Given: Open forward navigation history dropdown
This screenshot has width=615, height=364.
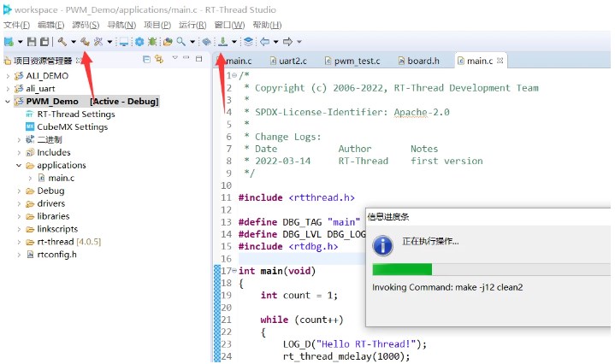Looking at the screenshot, I should click(x=299, y=42).
